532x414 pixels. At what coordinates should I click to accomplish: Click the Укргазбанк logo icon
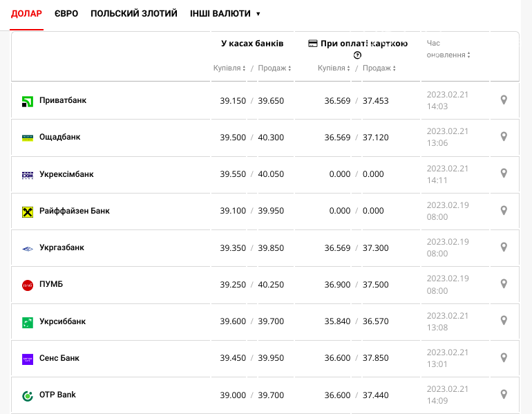pos(28,249)
